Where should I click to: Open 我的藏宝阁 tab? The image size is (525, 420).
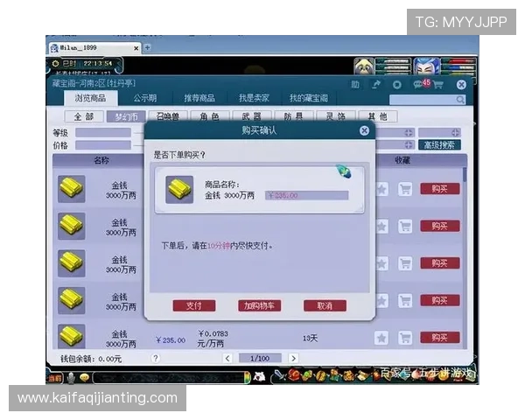click(x=308, y=98)
